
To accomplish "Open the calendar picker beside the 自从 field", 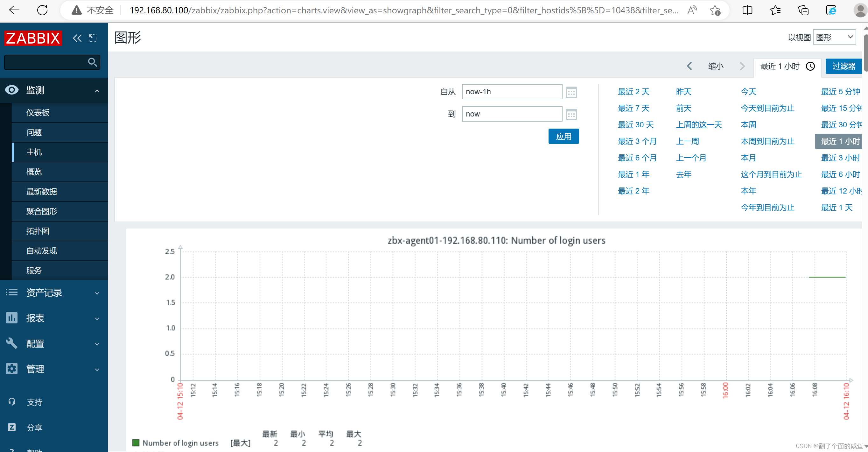I will point(571,92).
